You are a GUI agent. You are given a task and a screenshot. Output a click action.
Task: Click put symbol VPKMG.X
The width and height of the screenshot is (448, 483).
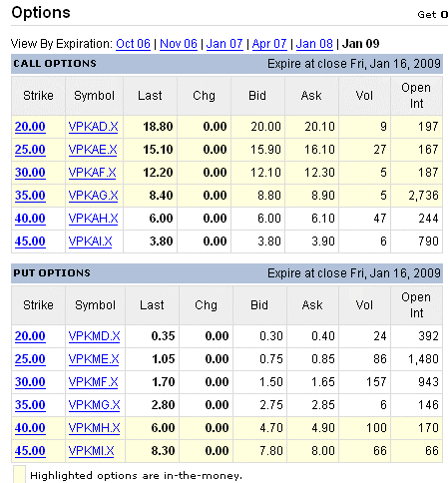click(x=94, y=405)
